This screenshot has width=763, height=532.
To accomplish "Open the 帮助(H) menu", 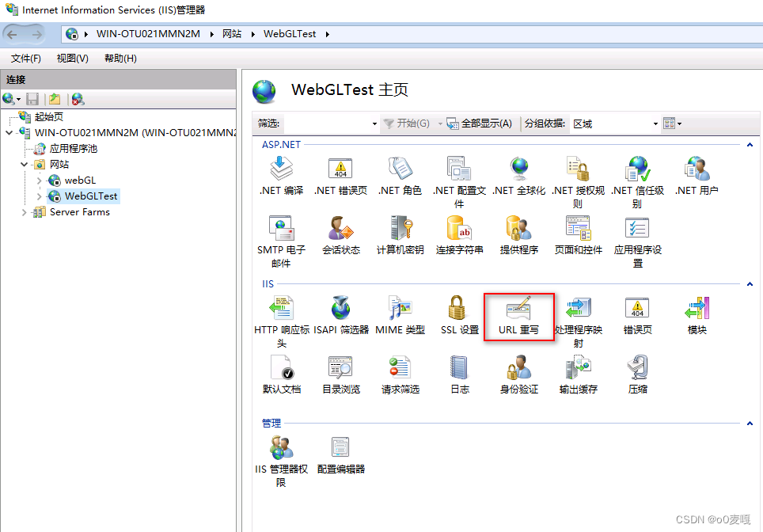I will (x=120, y=59).
